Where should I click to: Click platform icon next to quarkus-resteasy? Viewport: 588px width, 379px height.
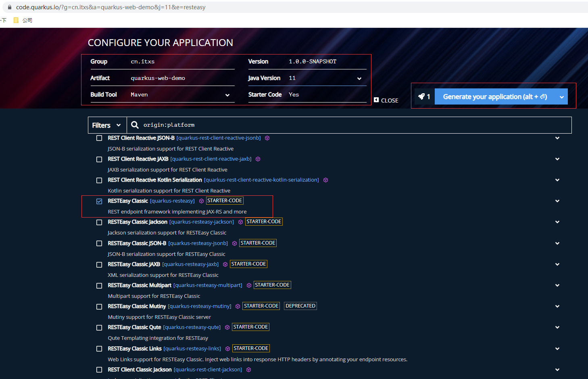tap(201, 201)
